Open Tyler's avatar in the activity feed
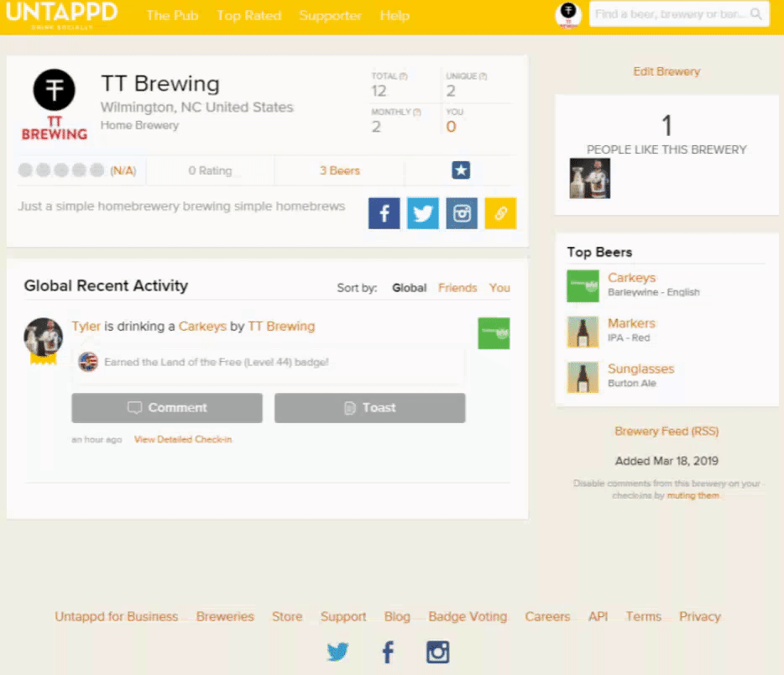Image resolution: width=784 pixels, height=675 pixels. (x=44, y=338)
